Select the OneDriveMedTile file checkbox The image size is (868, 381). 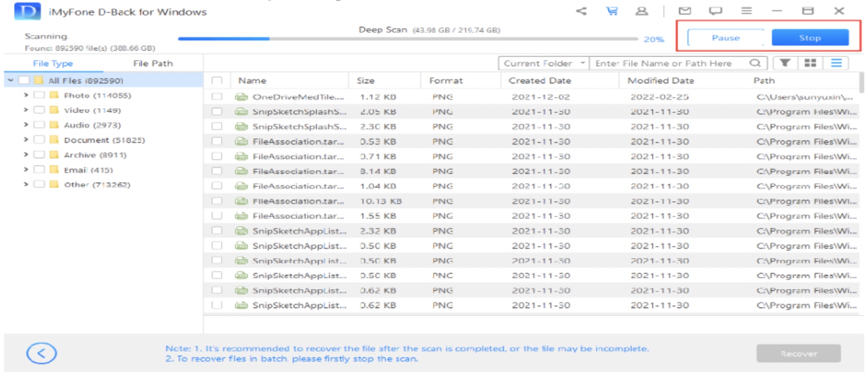coord(217,97)
